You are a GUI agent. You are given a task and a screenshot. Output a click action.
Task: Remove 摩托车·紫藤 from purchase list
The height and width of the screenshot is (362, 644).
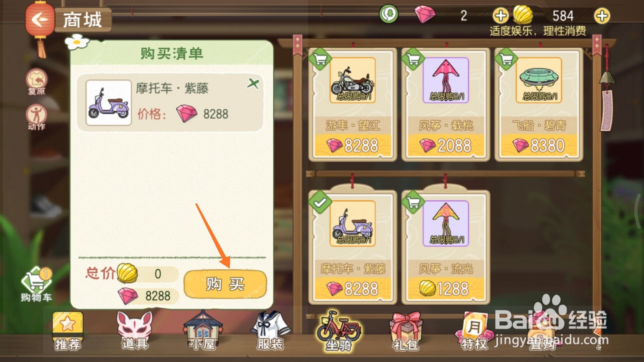pyautogui.click(x=253, y=84)
